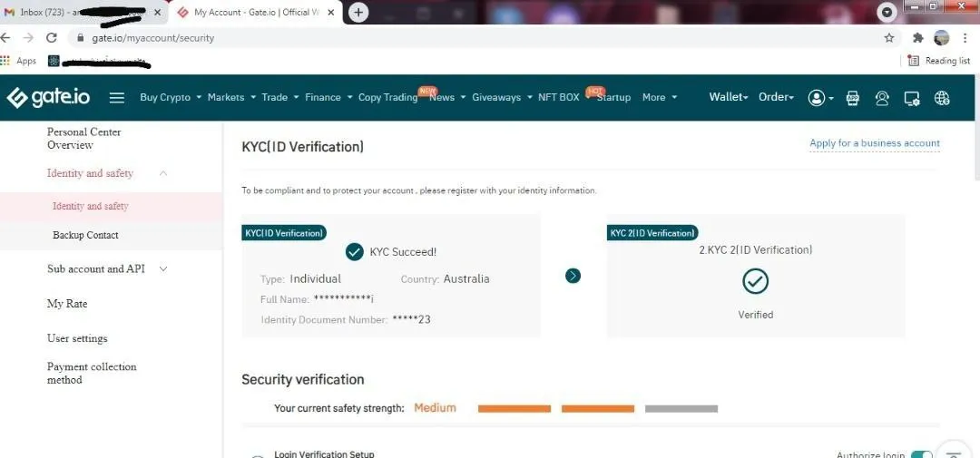This screenshot has width=980, height=458.
Task: Click the app download phone icon
Action: pyautogui.click(x=852, y=98)
